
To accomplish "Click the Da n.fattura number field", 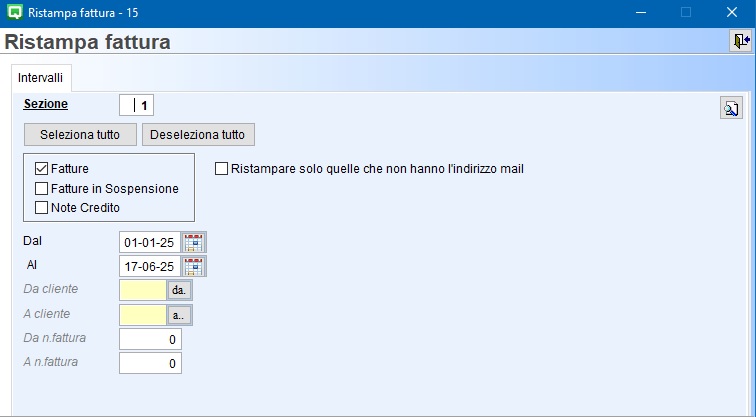I will point(150,339).
